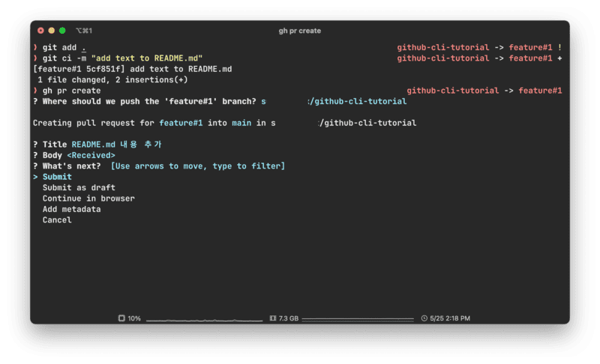Click the Body '<Received>' text
This screenshot has width=600, height=364.
tap(91, 155)
